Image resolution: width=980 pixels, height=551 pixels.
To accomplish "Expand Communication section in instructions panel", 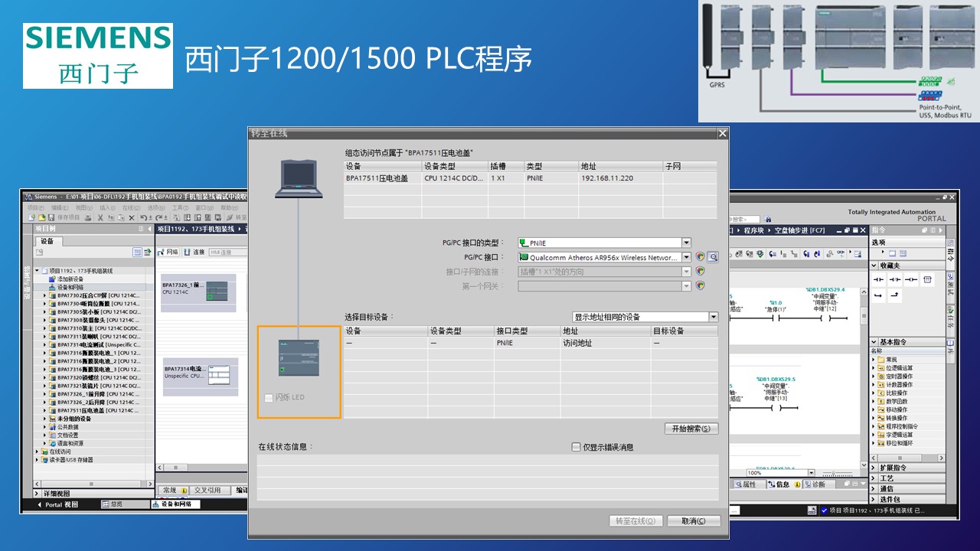I will [x=874, y=489].
